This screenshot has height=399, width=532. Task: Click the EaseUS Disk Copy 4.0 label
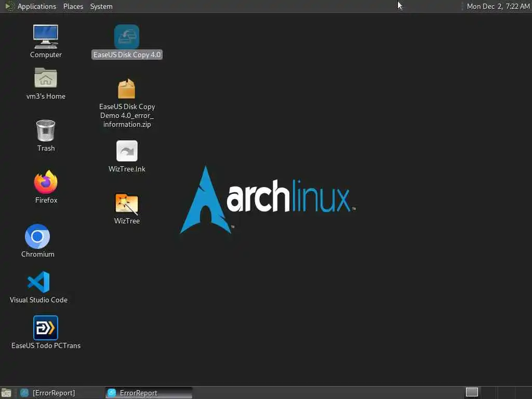pyautogui.click(x=127, y=55)
